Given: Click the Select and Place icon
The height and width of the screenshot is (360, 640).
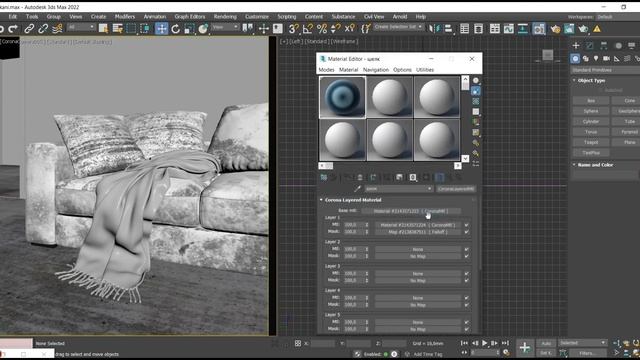Looking at the screenshot, I should [x=203, y=29].
